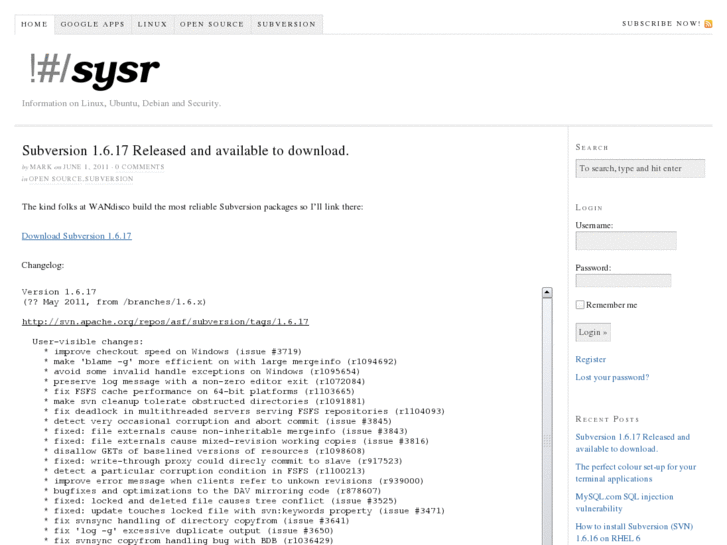Click the tagline 'Information on Linux, Ubuntu'
The height and width of the screenshot is (545, 727).
pos(121,103)
